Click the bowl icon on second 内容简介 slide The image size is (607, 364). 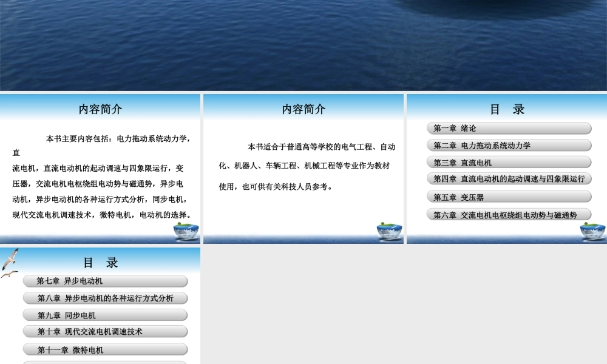tap(390, 232)
